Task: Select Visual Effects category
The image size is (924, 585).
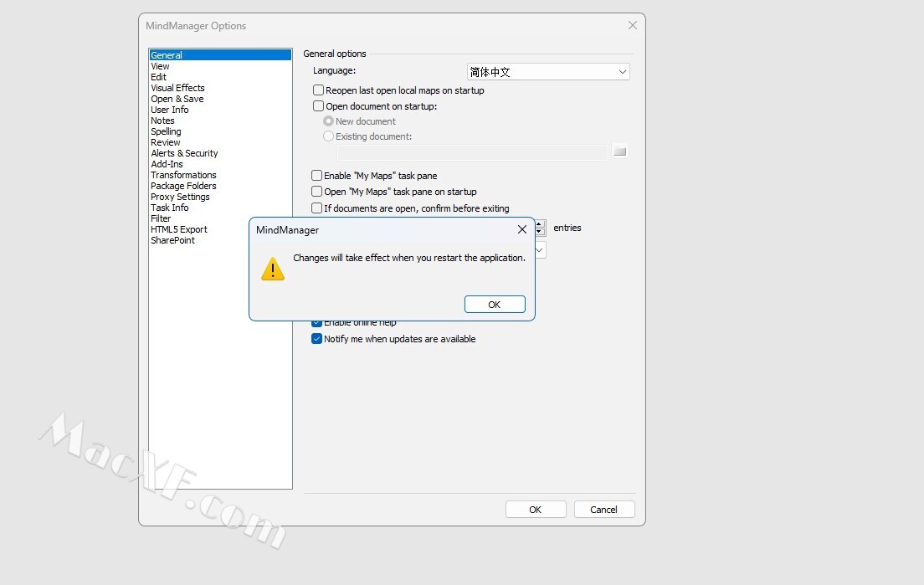Action: 177,88
